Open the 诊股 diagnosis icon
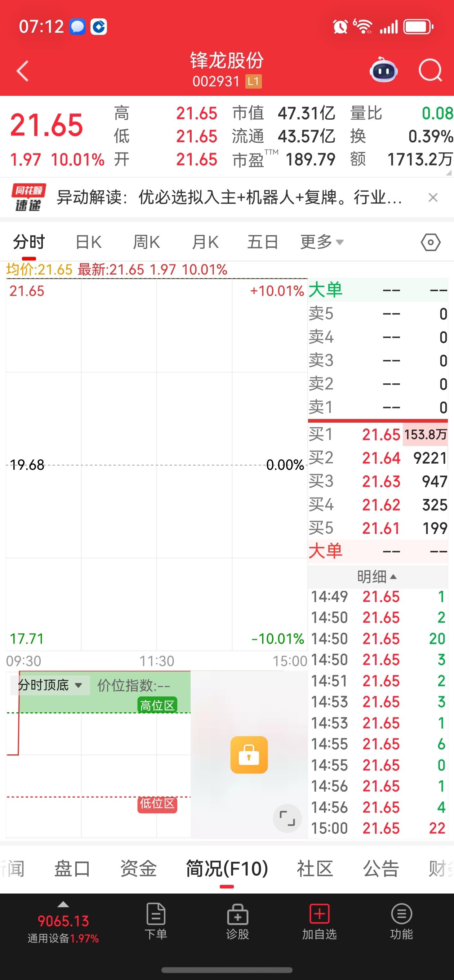 pyautogui.click(x=237, y=921)
